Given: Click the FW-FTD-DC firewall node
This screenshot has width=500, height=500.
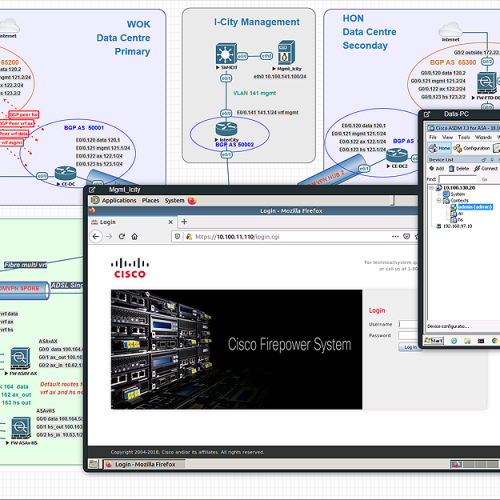Looking at the screenshot, I should coord(487,83).
